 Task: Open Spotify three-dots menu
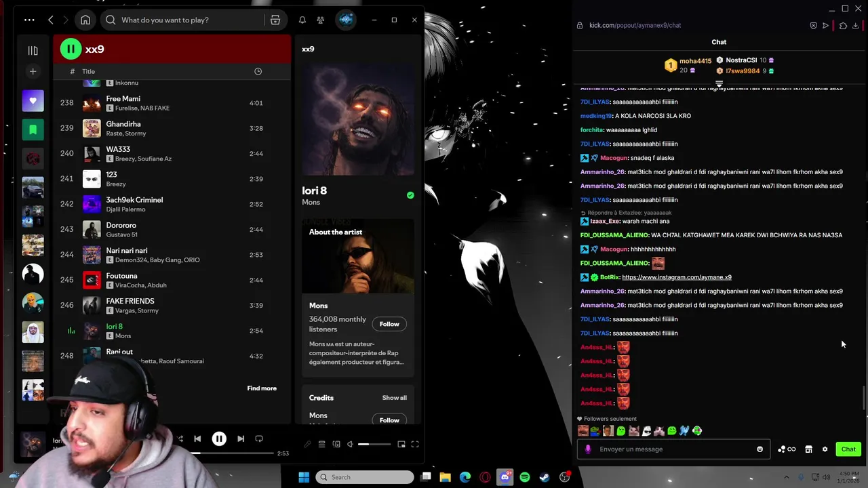pyautogui.click(x=29, y=20)
